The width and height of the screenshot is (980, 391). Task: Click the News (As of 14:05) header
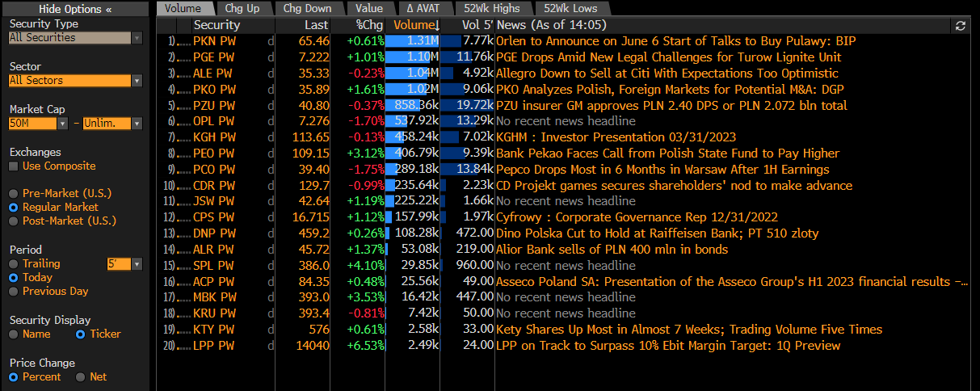click(x=549, y=26)
